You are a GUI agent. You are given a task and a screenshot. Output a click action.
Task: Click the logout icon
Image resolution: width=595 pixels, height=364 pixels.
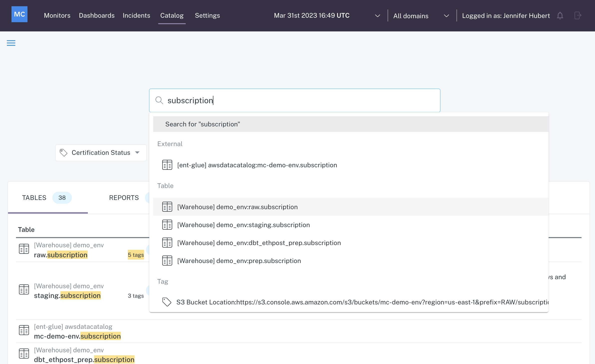578,16
